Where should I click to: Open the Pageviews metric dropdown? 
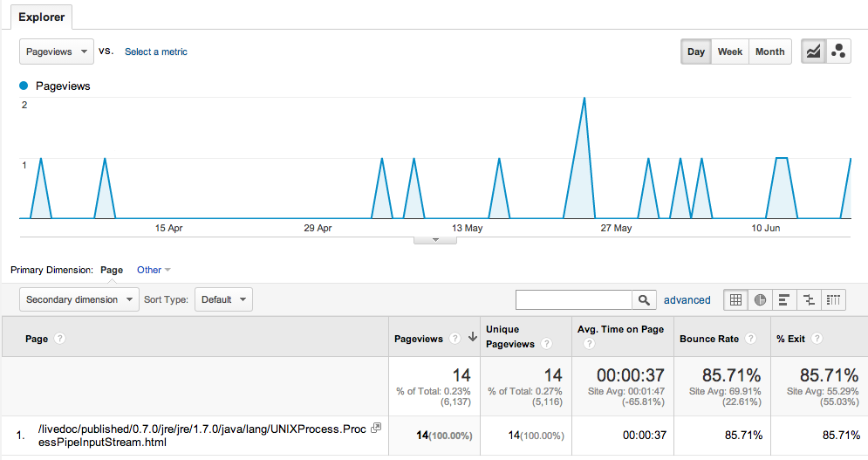[x=57, y=51]
